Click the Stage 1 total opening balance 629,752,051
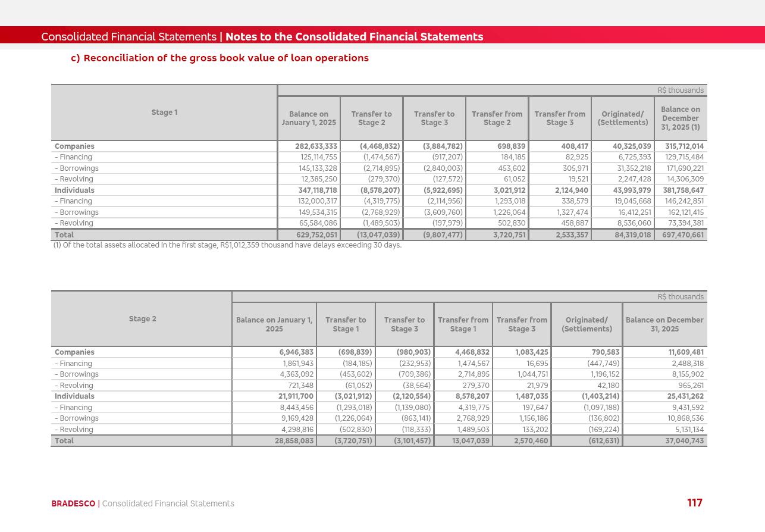The image size is (765, 532). [x=316, y=235]
